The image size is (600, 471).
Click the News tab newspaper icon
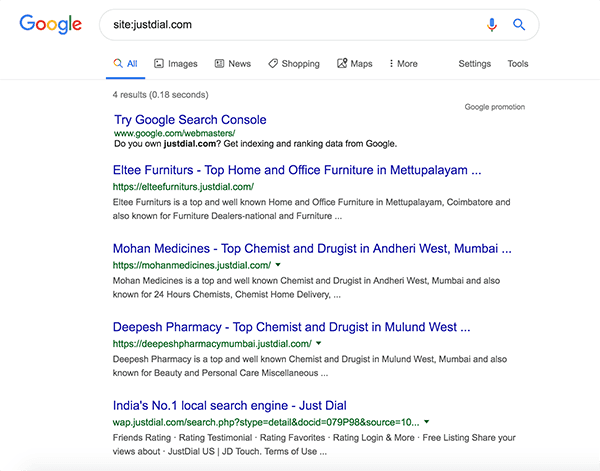point(219,64)
